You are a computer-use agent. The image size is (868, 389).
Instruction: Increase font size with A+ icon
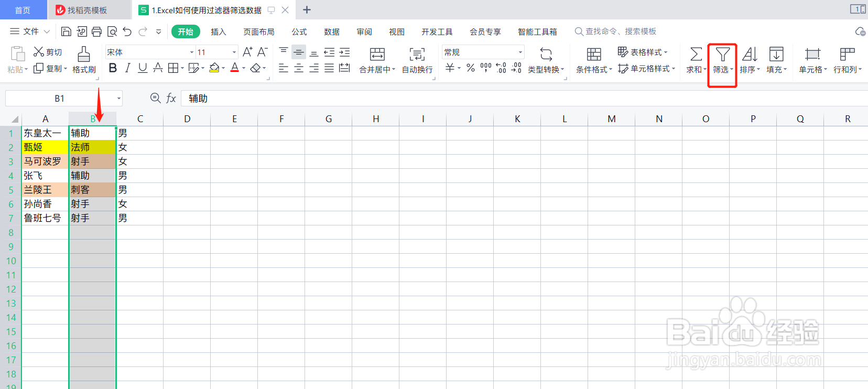click(248, 52)
